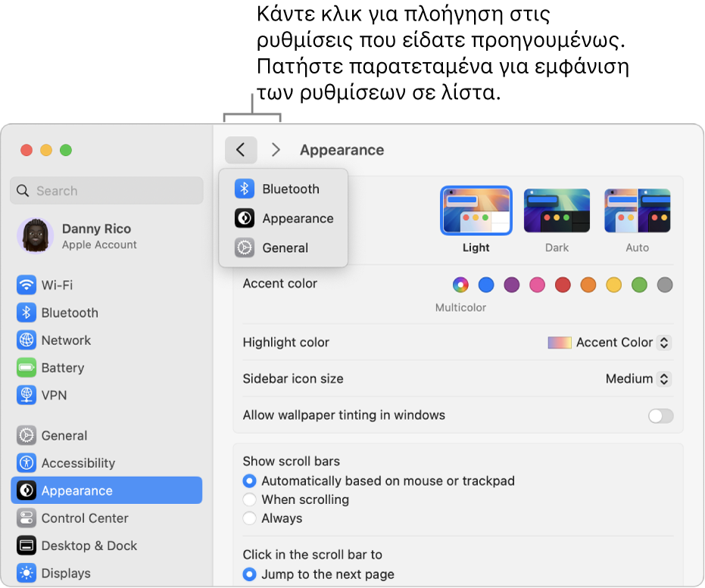705x588 pixels.
Task: Select the graphite accent color
Action: 665,285
